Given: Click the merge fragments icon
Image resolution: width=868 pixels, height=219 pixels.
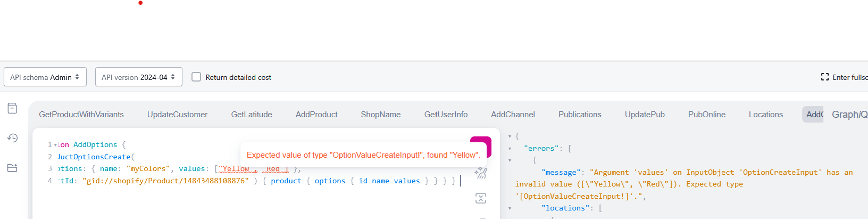Looking at the screenshot, I should [481, 198].
